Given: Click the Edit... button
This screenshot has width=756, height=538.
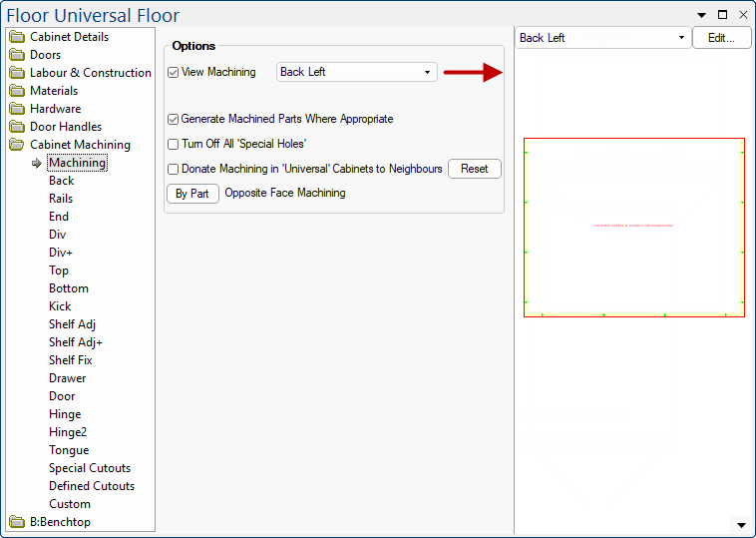Looking at the screenshot, I should pyautogui.click(x=721, y=38).
